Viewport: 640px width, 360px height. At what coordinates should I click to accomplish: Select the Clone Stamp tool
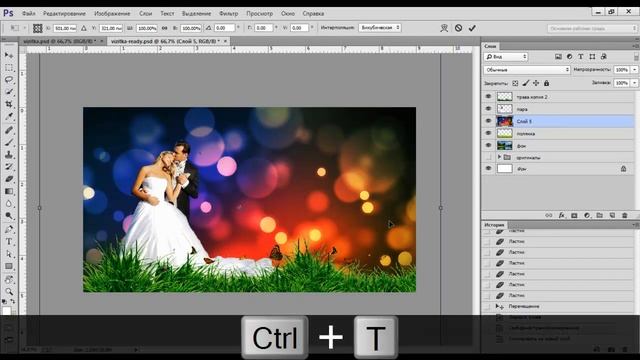click(x=9, y=155)
